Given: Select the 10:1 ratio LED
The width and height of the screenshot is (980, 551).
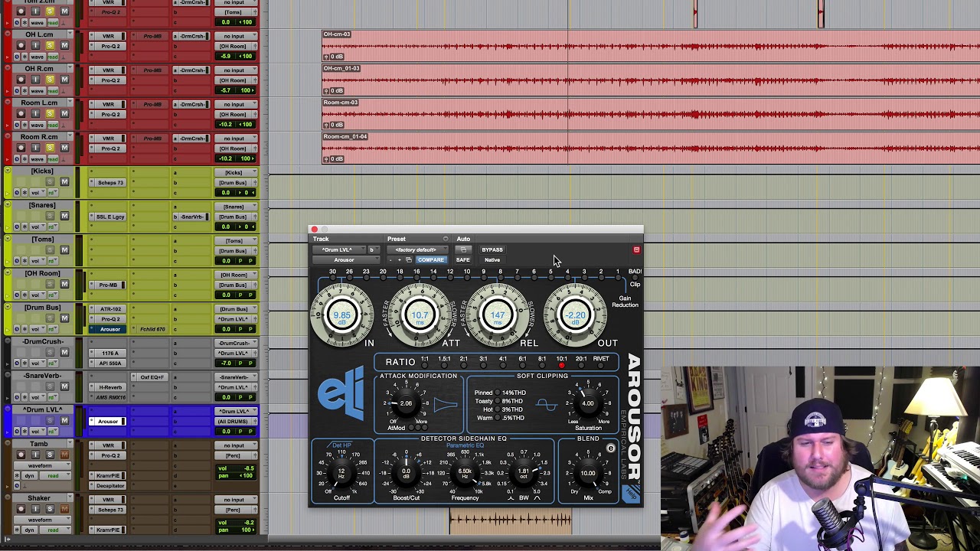Looking at the screenshot, I should (561, 366).
